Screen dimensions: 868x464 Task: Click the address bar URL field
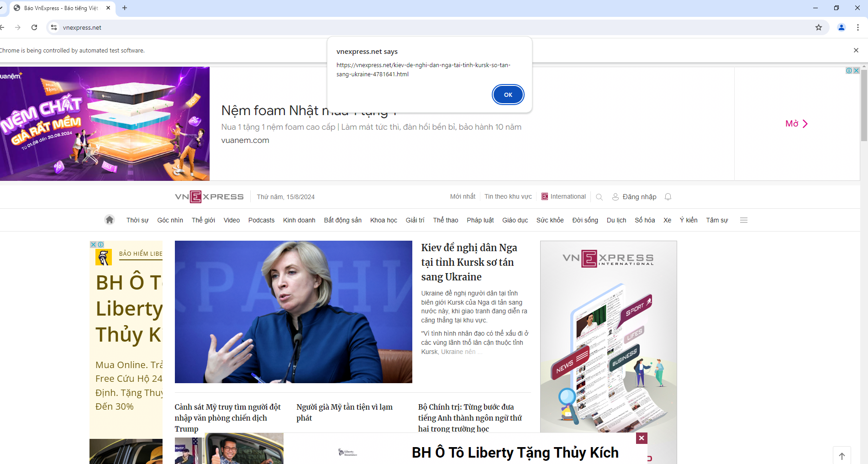[x=411, y=27]
